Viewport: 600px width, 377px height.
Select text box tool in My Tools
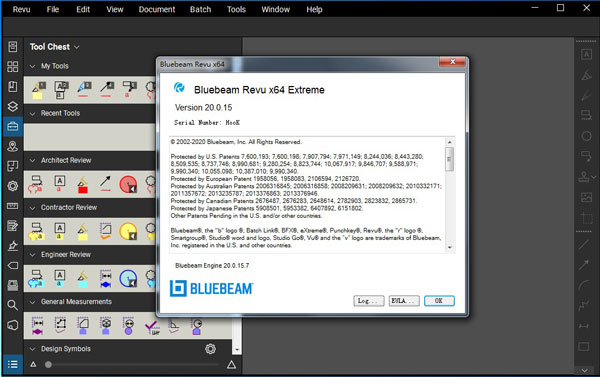click(61, 90)
